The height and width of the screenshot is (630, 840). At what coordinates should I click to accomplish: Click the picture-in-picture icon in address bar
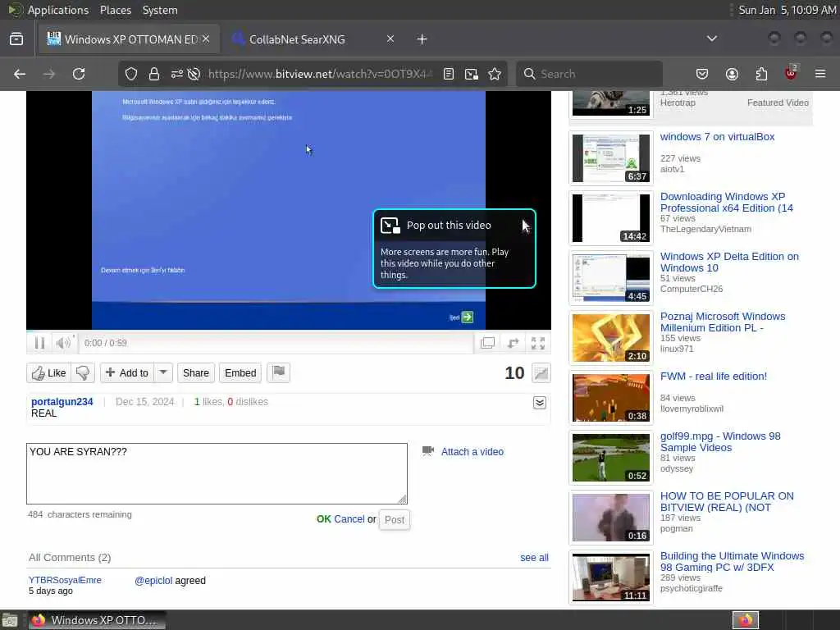tap(472, 74)
